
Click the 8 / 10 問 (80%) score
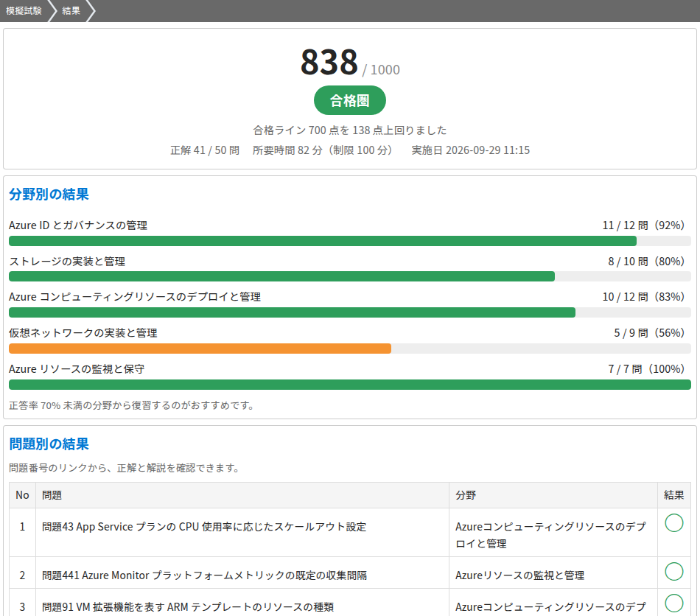click(x=646, y=261)
